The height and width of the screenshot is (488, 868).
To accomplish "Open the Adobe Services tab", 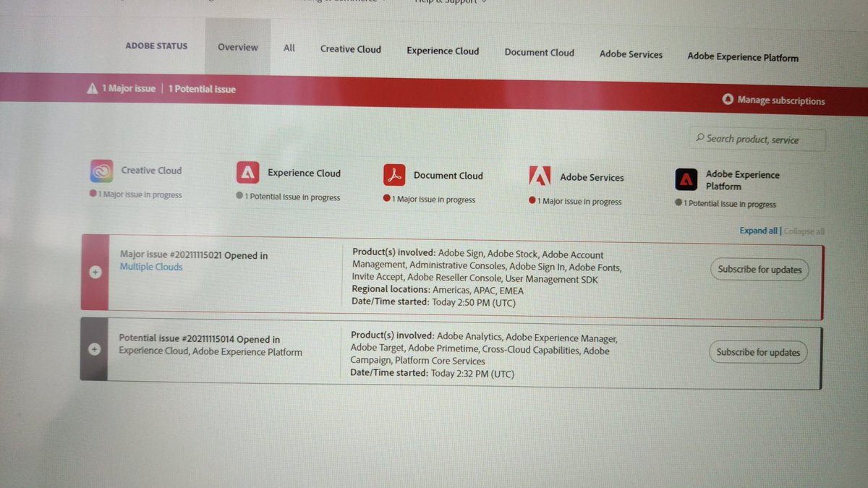I will (x=631, y=54).
